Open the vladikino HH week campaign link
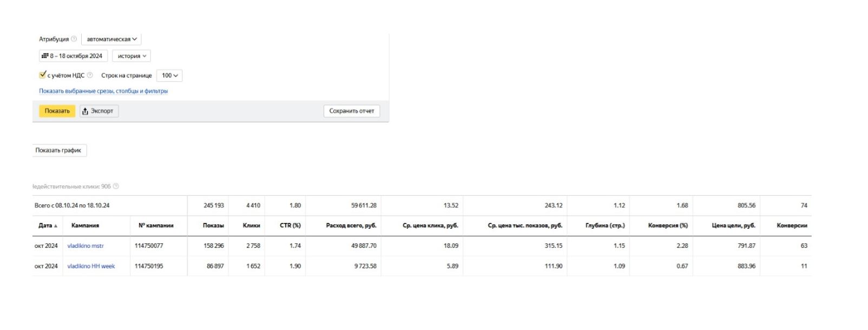Viewport: 868px width, 330px height. click(x=91, y=266)
